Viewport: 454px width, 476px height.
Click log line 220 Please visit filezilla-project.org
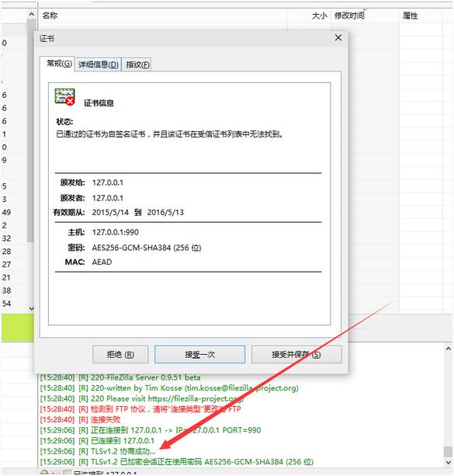tap(142, 398)
